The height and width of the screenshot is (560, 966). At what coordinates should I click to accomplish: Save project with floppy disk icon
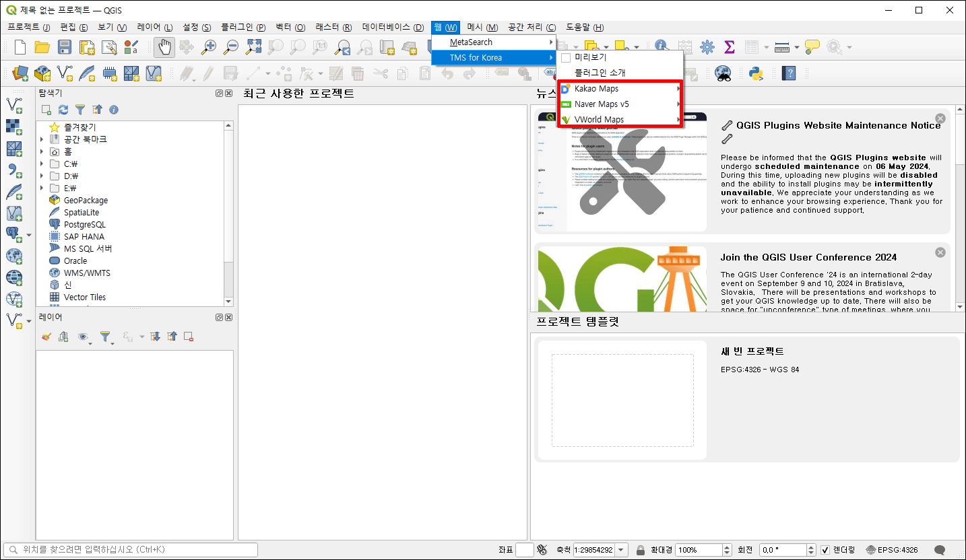pyautogui.click(x=65, y=47)
